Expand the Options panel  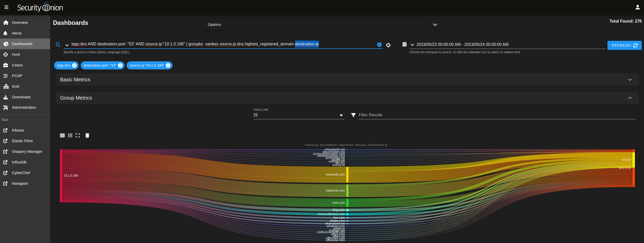[x=323, y=25]
